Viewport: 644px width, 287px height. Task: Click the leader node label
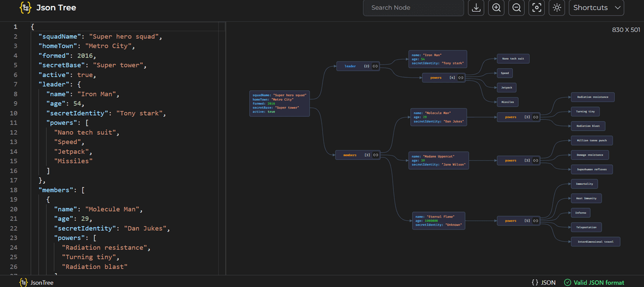[x=350, y=66]
